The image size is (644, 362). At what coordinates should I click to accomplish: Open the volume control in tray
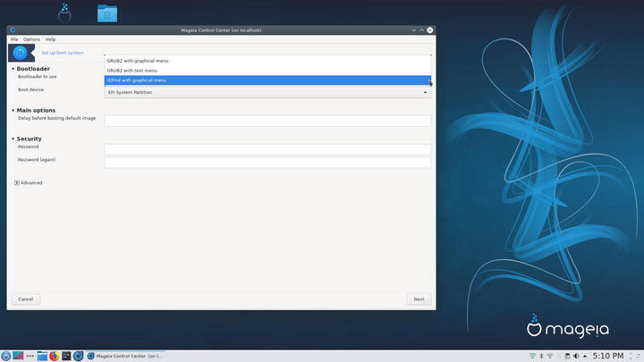(576, 356)
